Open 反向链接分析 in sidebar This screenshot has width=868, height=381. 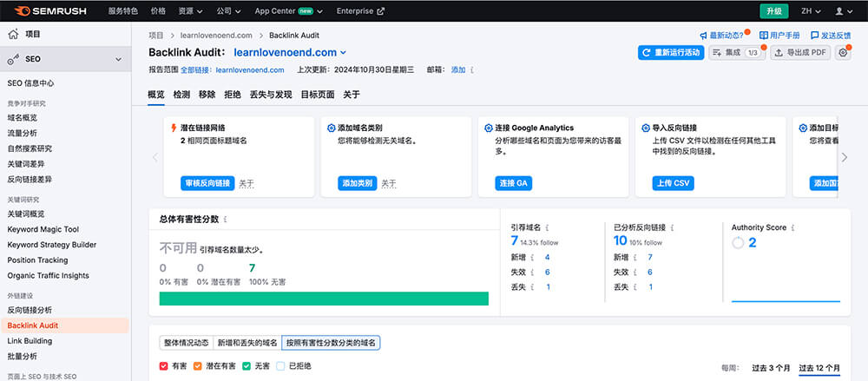30,310
